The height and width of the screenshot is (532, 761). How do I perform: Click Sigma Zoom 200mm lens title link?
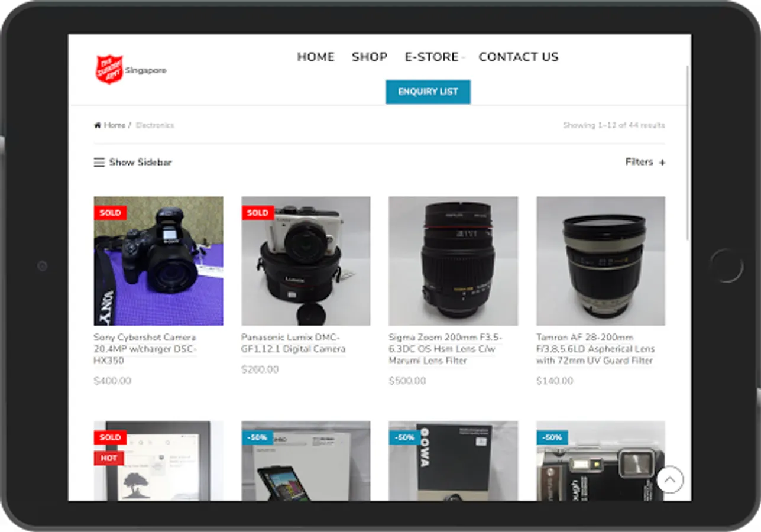[445, 349]
